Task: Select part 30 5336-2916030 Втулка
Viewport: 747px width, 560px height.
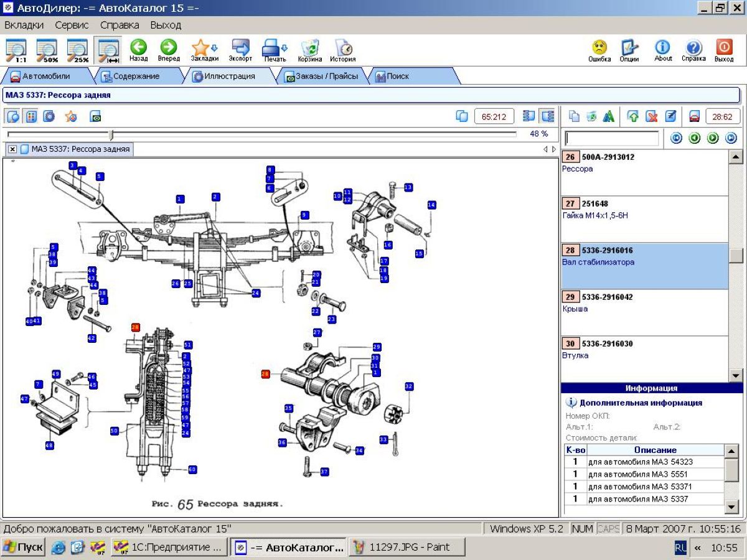Action: point(644,358)
